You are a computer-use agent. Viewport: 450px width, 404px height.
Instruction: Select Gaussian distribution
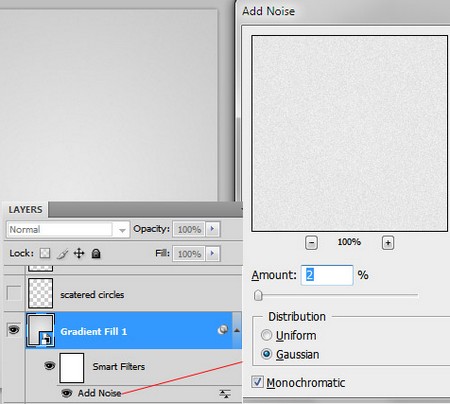(x=266, y=354)
